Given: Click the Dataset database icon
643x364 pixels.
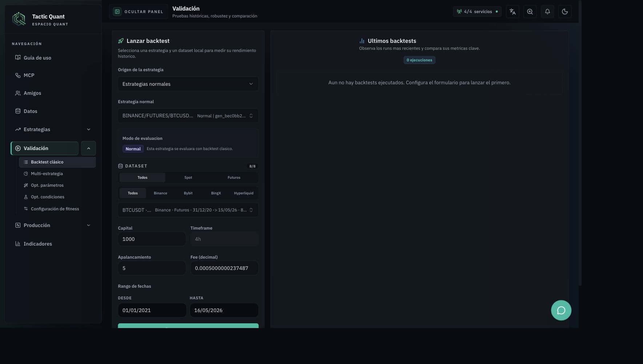Looking at the screenshot, I should [x=120, y=166].
